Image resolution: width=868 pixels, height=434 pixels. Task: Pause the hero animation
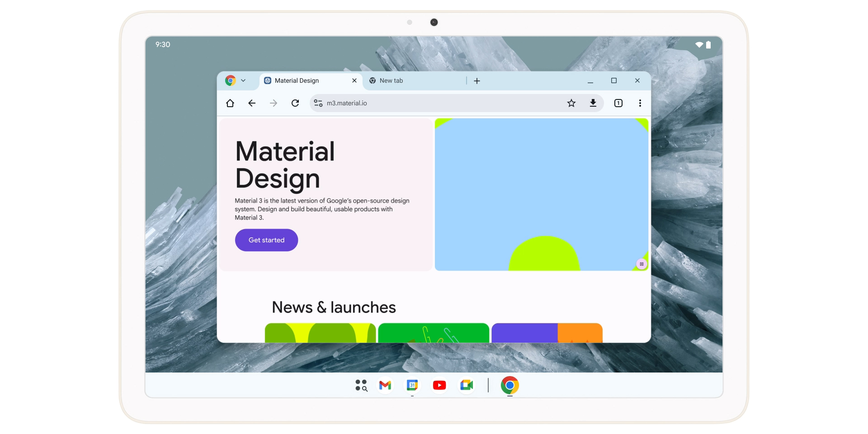642,264
